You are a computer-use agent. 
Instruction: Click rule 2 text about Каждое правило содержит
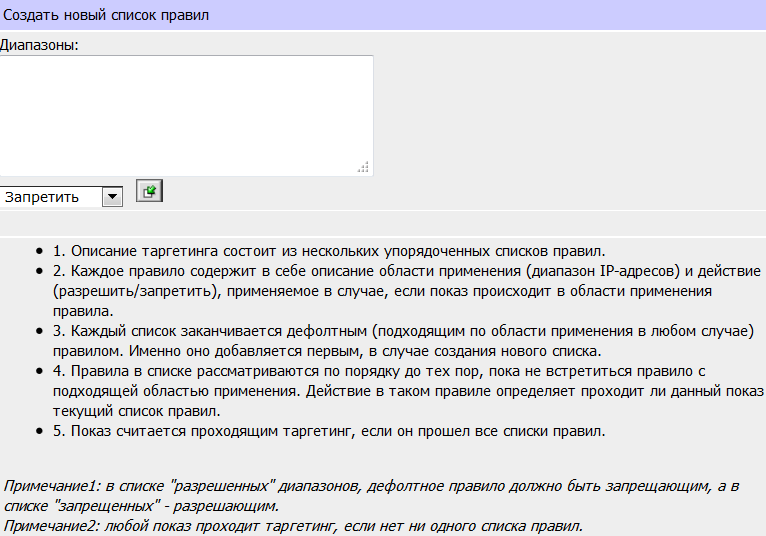pyautogui.click(x=407, y=291)
